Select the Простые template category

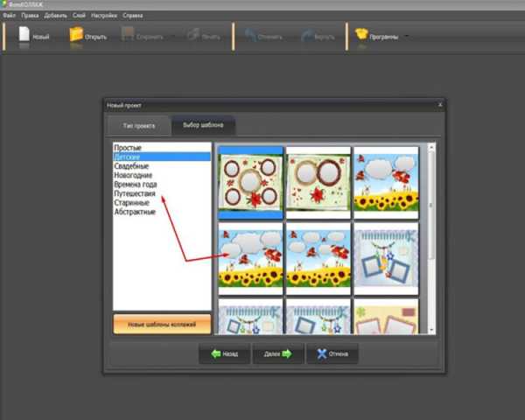(162, 147)
